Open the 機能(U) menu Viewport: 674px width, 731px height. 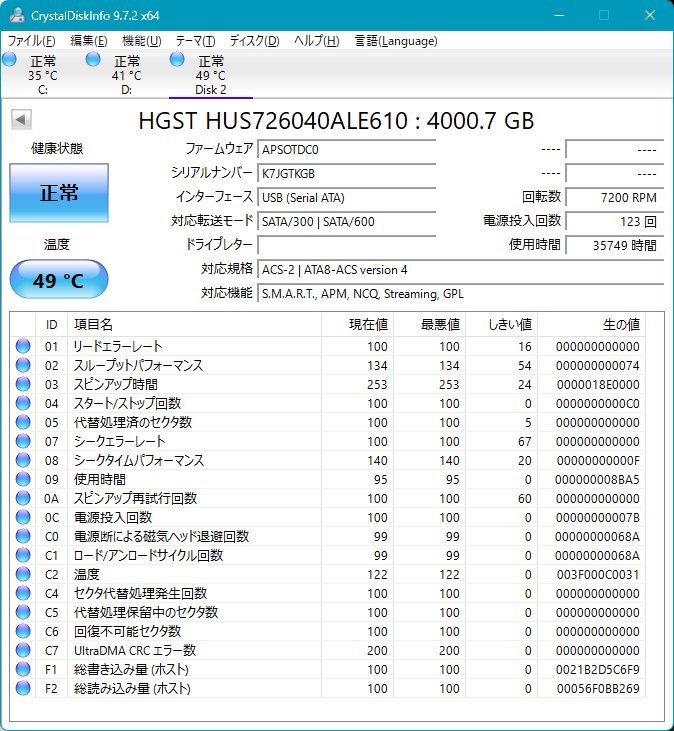(x=142, y=41)
